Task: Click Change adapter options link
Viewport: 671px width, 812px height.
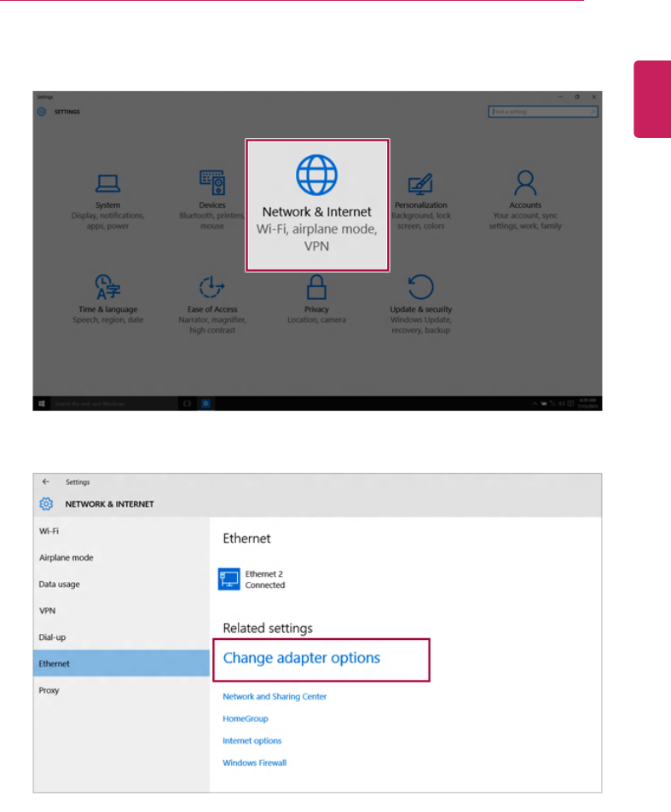Action: coord(302,658)
